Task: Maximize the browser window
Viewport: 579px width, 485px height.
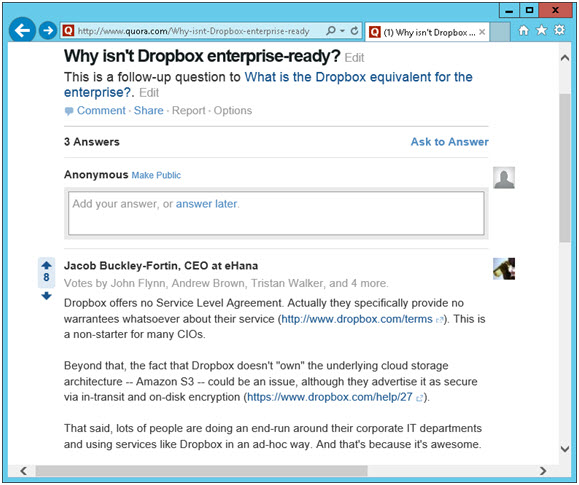Action: (529, 11)
